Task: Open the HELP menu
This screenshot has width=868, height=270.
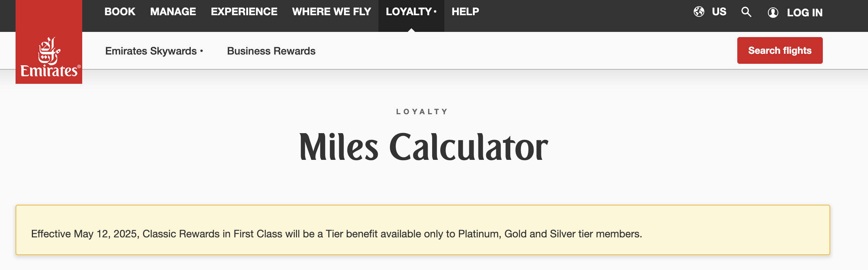Action: point(465,12)
